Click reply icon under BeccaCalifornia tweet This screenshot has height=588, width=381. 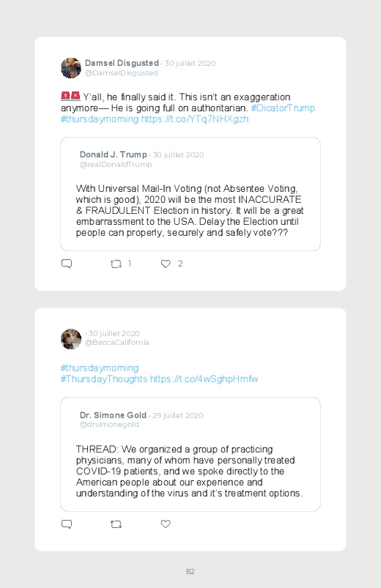pos(67,524)
